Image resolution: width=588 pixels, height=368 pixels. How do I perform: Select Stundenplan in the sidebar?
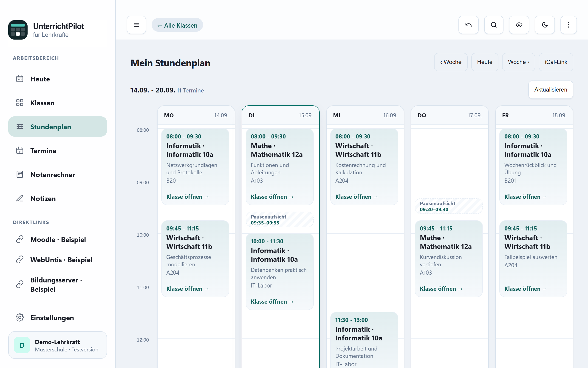tap(58, 126)
